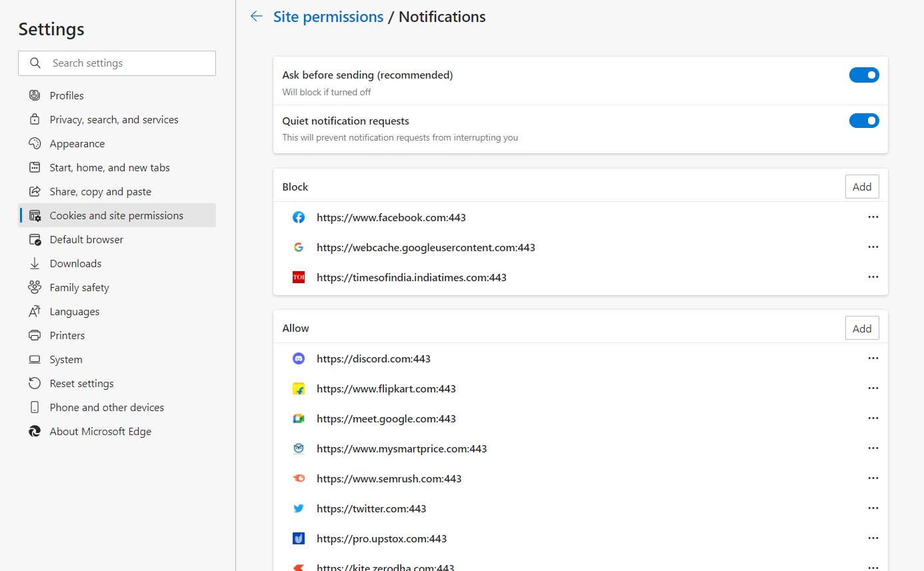
Task: Click the back arrow beside Site permissions
Action: (x=256, y=17)
